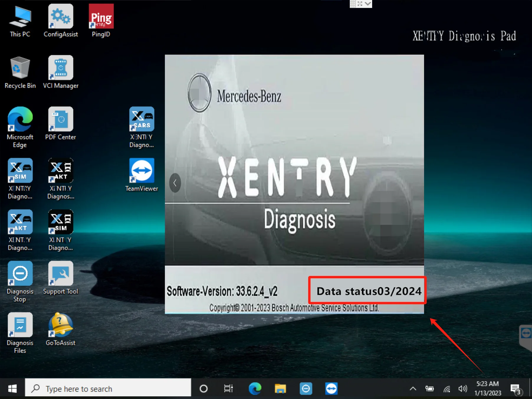Open the black XENTRY Diagnosis AKT shortcut
This screenshot has height=399, width=532.
pyautogui.click(x=60, y=171)
